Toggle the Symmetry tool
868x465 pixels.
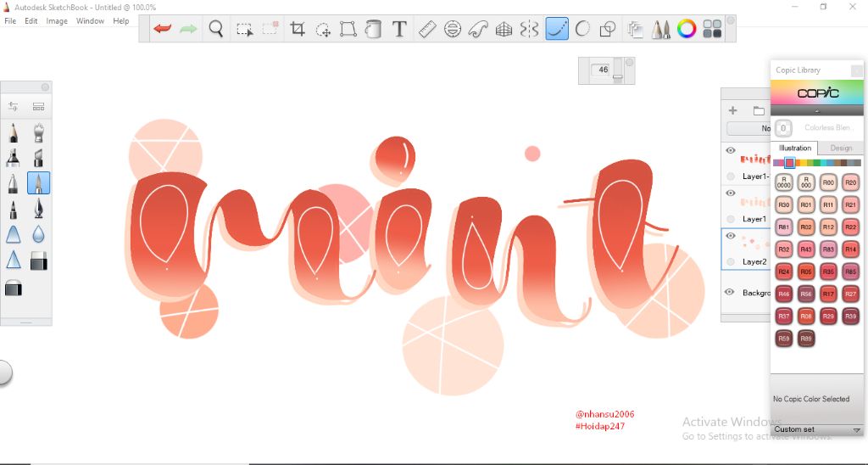(x=529, y=29)
